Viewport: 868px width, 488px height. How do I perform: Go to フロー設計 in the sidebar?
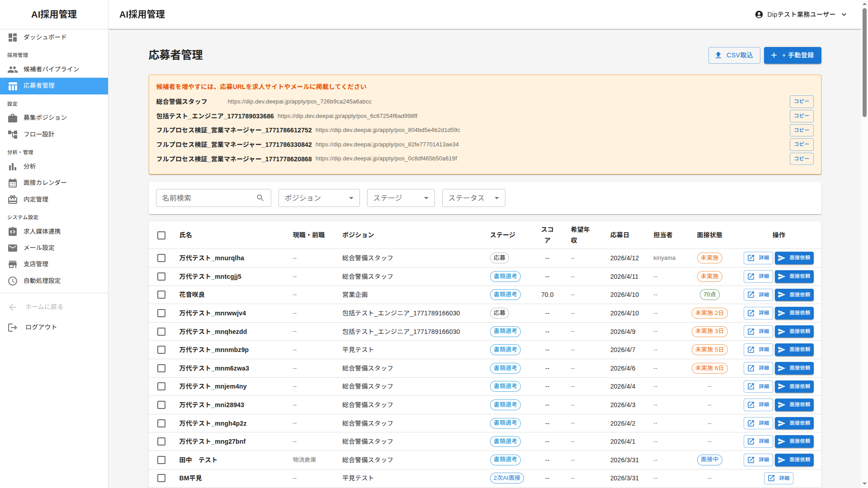point(54,134)
